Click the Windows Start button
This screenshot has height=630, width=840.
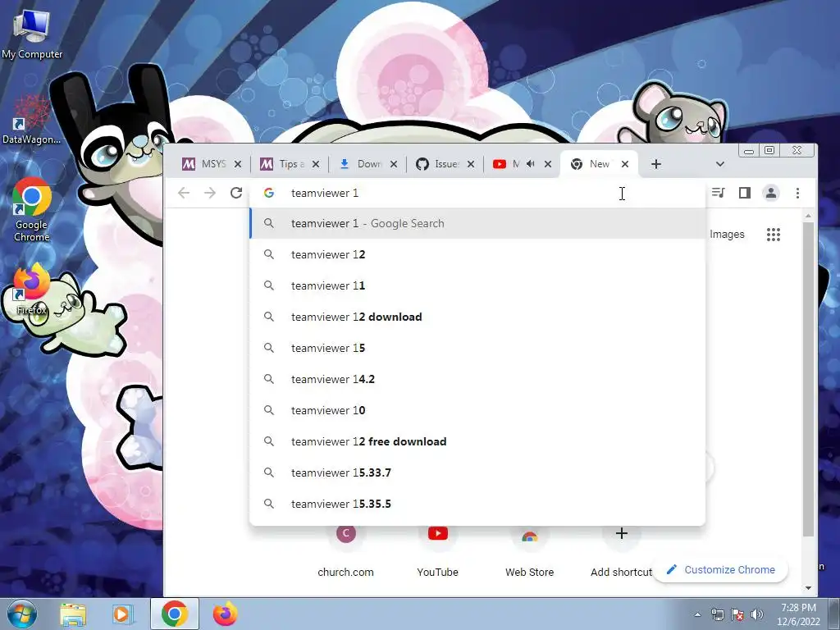pyautogui.click(x=21, y=614)
